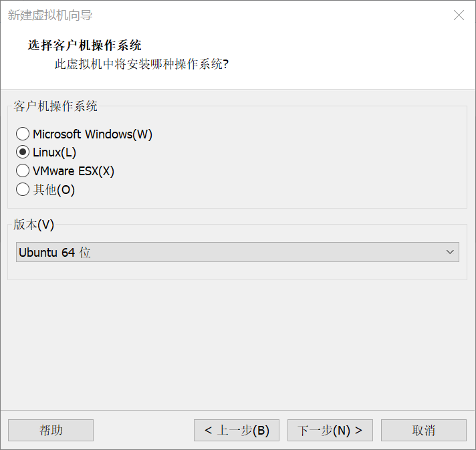
Task: Click the 版本(V) group label
Action: 33,225
